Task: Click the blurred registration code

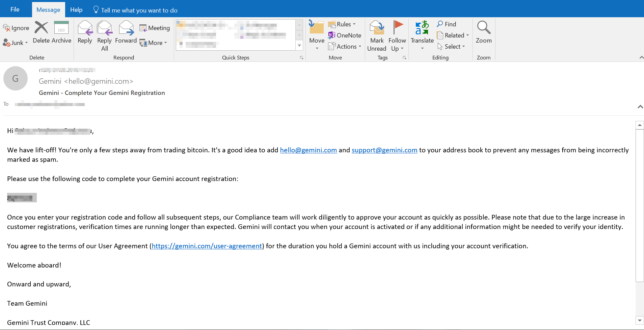Action: click(x=22, y=198)
